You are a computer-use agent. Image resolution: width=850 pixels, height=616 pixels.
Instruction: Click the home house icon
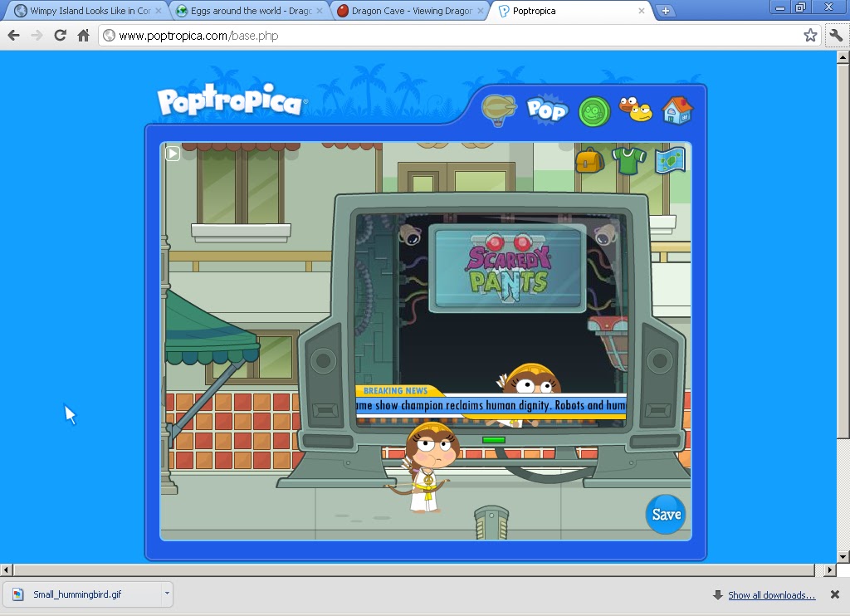[x=677, y=110]
